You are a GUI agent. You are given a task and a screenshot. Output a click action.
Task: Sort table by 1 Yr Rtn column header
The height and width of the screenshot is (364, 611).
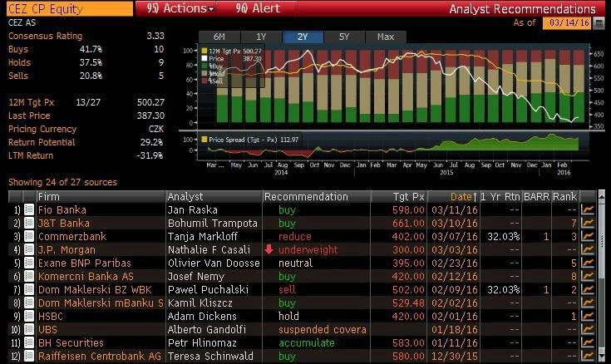[500, 196]
